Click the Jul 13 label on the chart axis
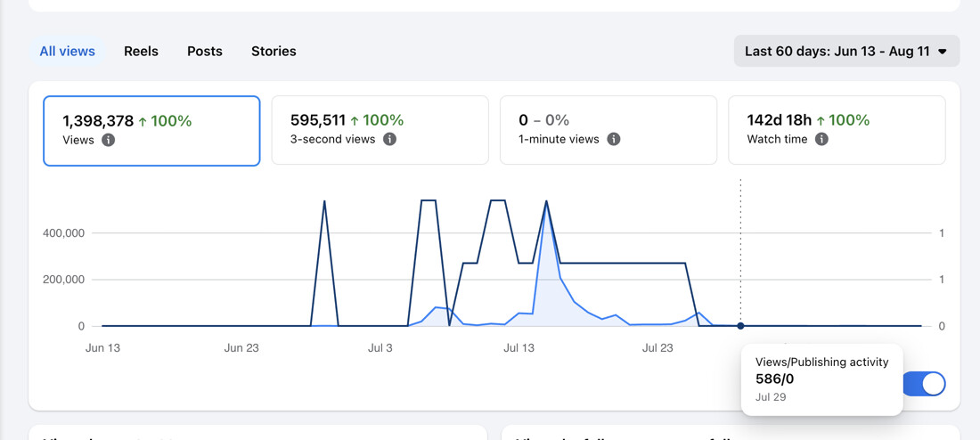980x440 pixels. pyautogui.click(x=519, y=348)
